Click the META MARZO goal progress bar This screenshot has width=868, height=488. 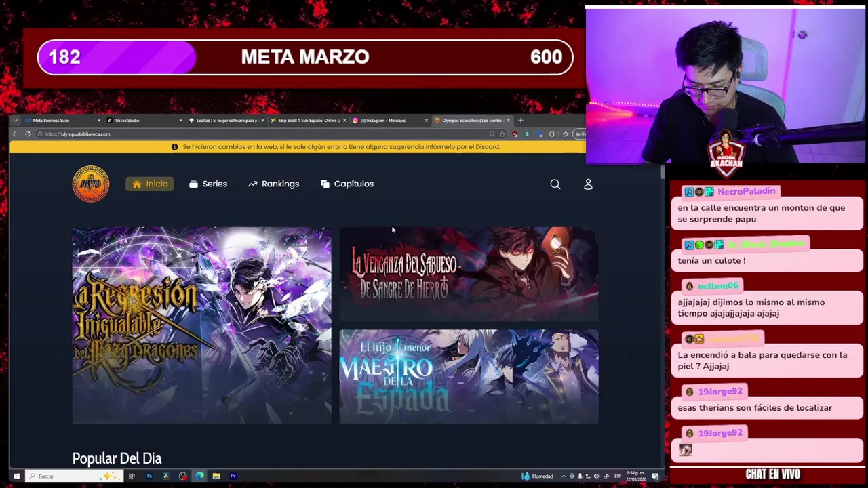tap(305, 57)
